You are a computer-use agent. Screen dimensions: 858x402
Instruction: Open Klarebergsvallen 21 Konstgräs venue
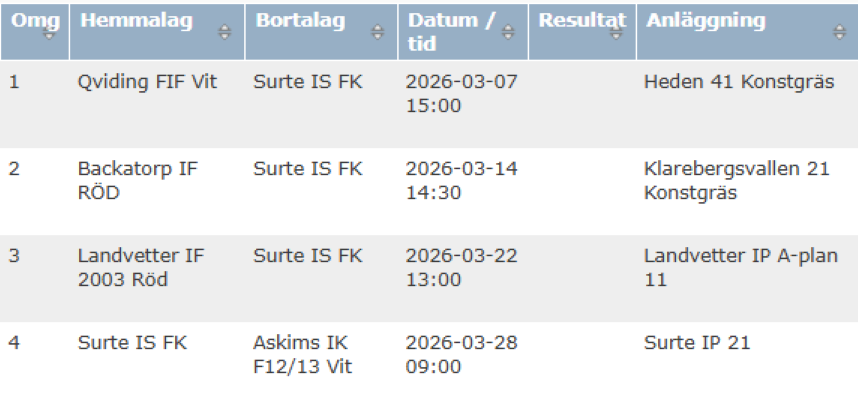[x=736, y=181]
